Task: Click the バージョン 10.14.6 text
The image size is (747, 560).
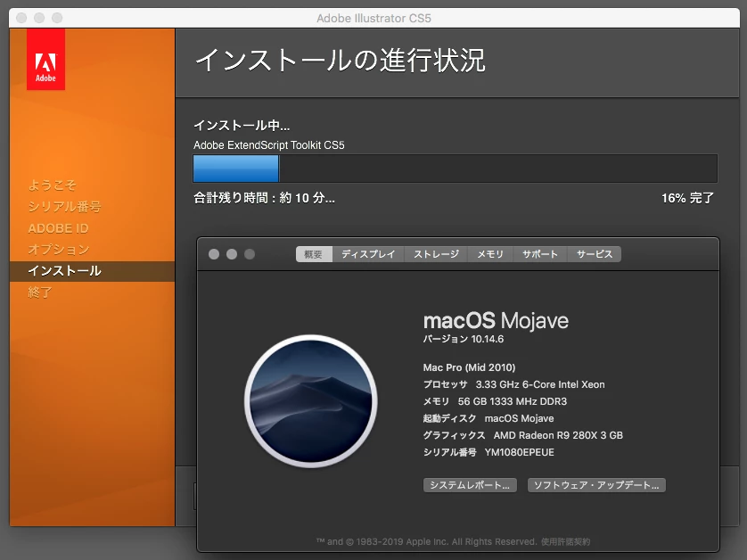Action: 463,340
